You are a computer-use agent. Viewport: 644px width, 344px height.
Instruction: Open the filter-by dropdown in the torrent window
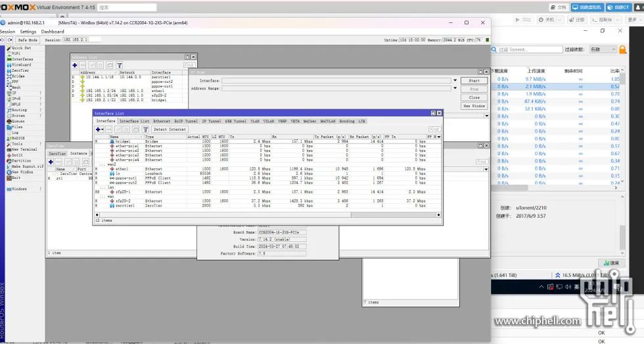[603, 49]
